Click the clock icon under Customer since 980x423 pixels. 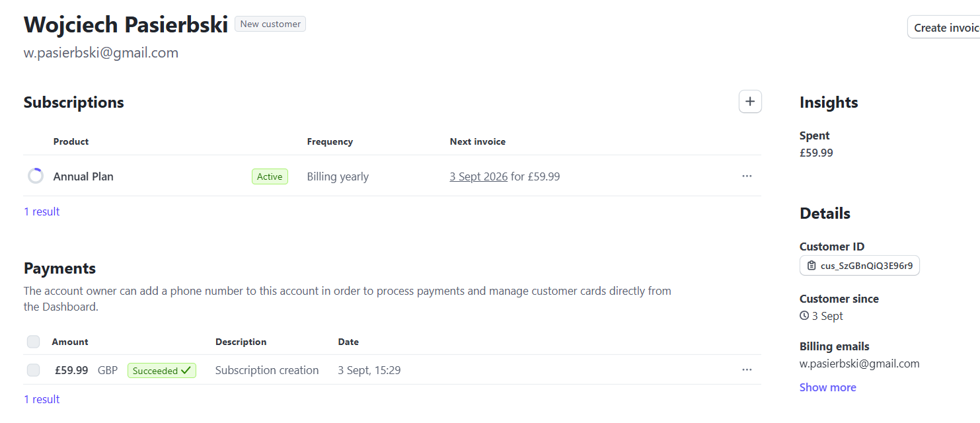coord(804,316)
